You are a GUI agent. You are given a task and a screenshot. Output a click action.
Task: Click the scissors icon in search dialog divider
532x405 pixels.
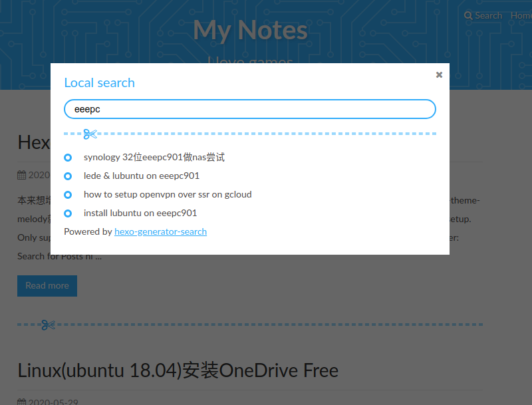(90, 134)
